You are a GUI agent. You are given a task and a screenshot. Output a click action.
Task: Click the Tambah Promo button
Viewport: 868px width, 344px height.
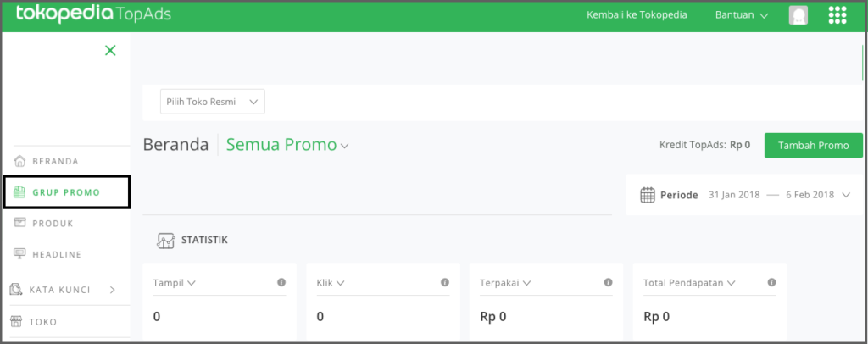click(813, 146)
